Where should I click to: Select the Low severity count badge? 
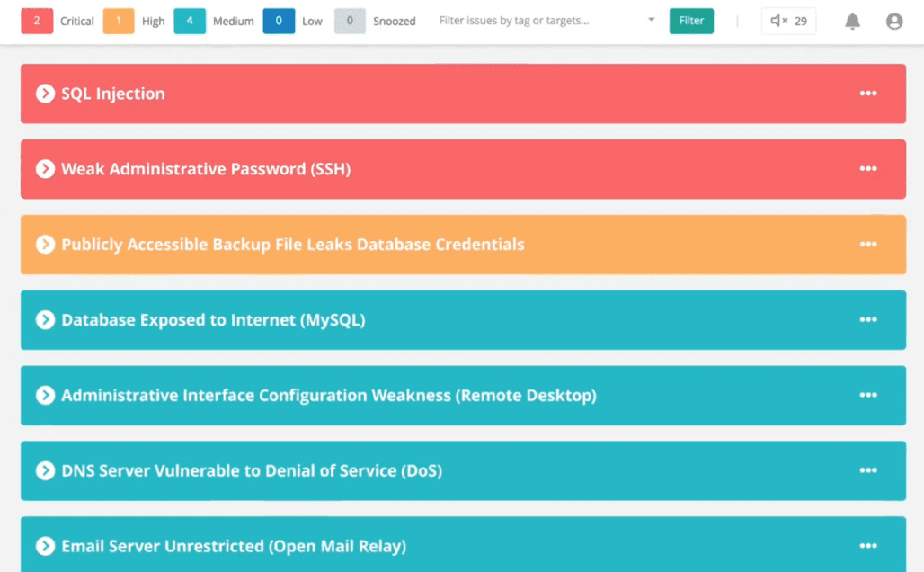tap(279, 21)
